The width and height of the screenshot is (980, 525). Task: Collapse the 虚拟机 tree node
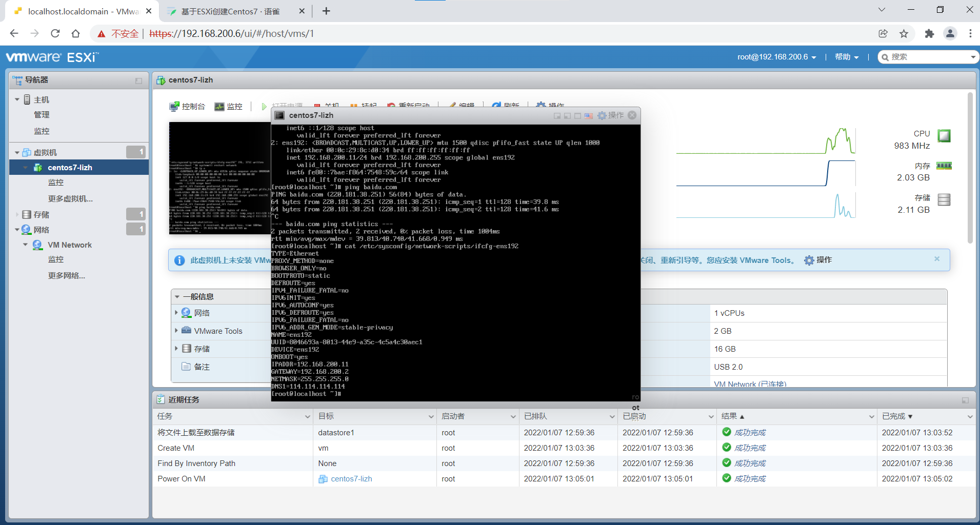(x=17, y=153)
